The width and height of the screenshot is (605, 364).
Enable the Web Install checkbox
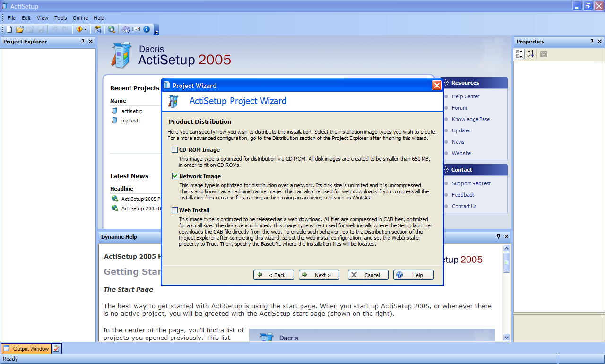pyautogui.click(x=175, y=210)
